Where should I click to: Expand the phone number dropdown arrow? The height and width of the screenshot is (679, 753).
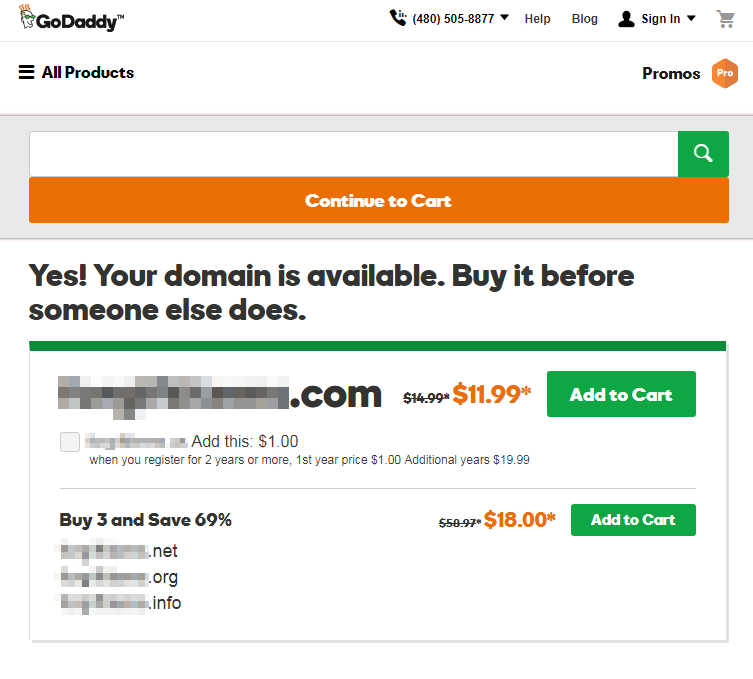click(x=504, y=18)
